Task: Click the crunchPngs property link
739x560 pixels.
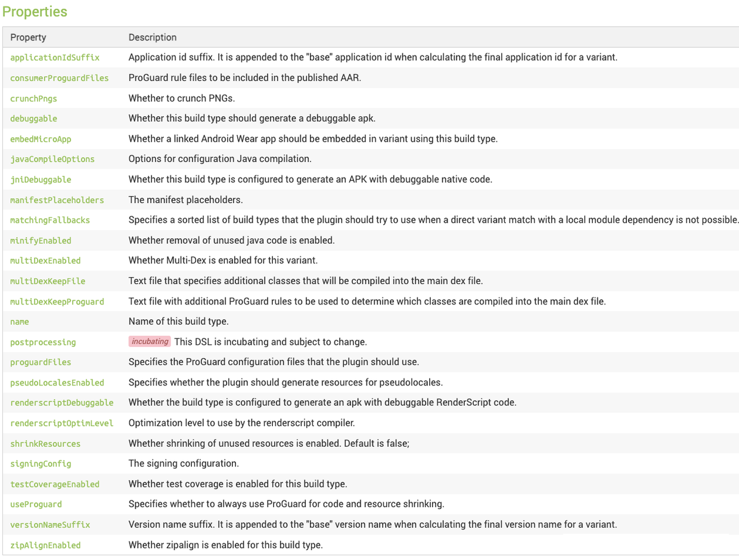Action: [x=33, y=98]
